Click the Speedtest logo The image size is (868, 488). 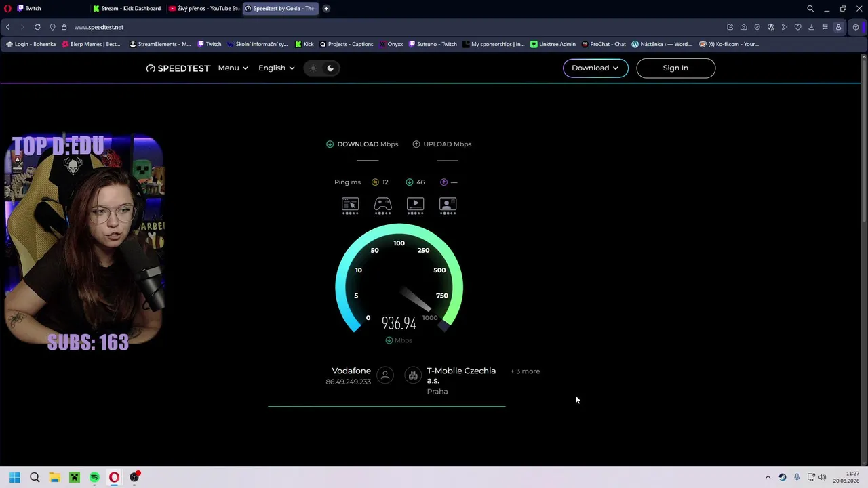pos(178,68)
